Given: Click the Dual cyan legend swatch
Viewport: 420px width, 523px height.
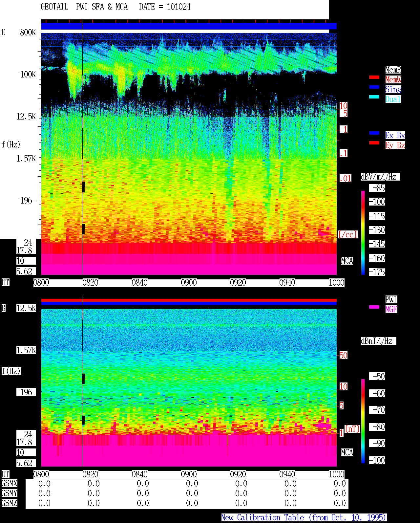Looking at the screenshot, I should click(x=374, y=97).
